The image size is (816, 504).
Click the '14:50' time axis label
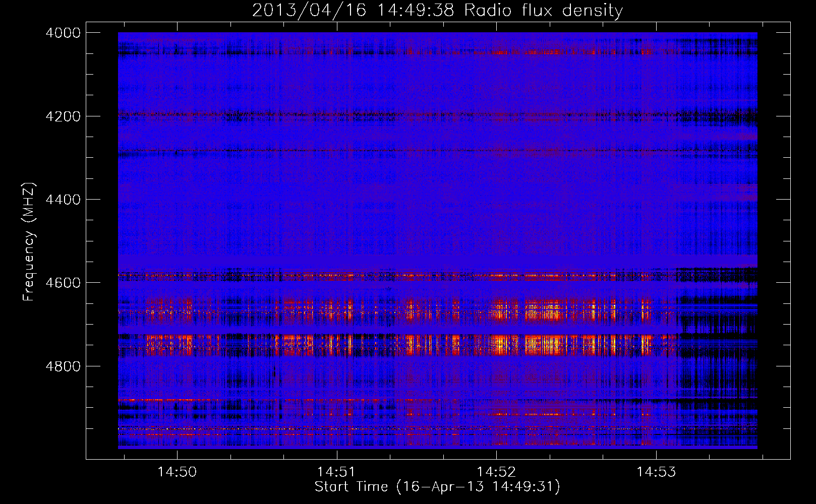177,472
